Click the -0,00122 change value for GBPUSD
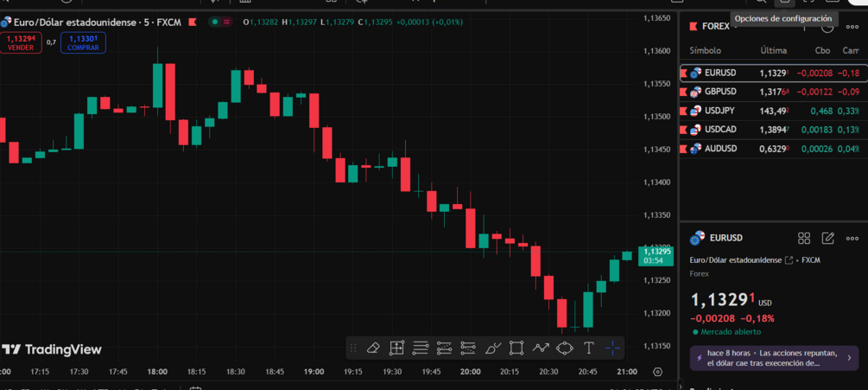Viewport: 868px width, 390px height. pos(814,92)
